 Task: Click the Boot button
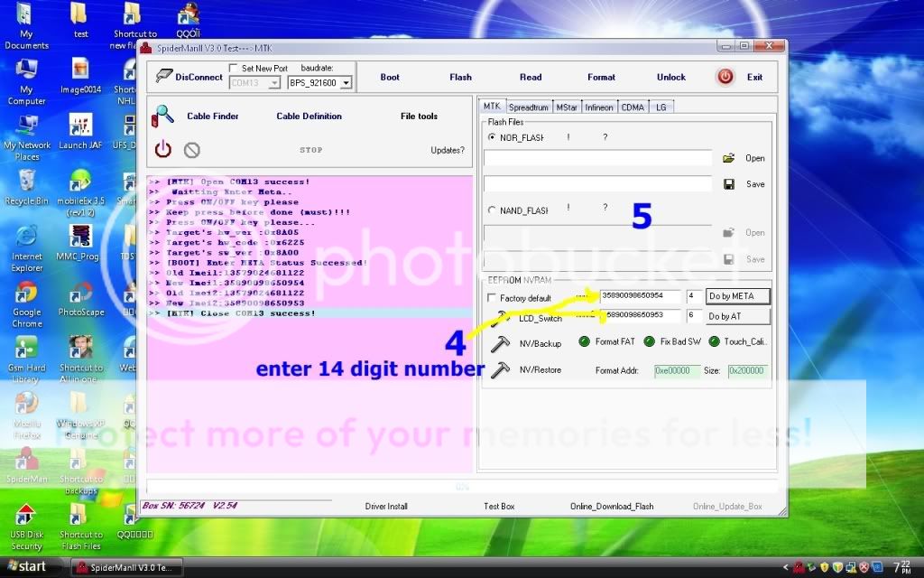(x=390, y=78)
